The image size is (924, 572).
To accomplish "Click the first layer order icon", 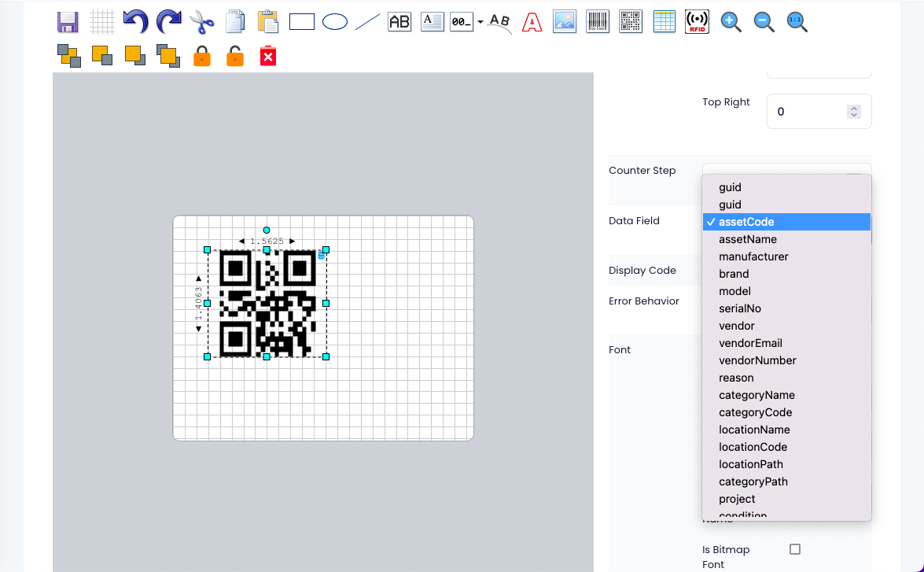I will (69, 56).
